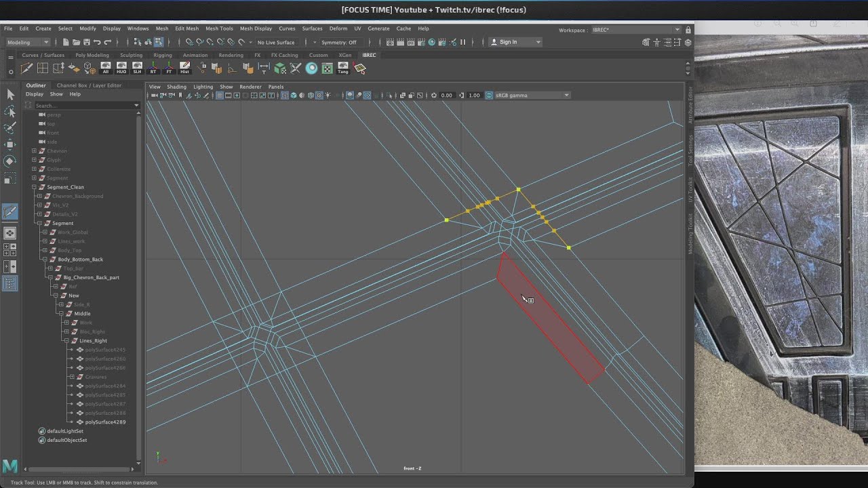Click the No Live Surface field
The height and width of the screenshot is (488, 868).
click(276, 42)
